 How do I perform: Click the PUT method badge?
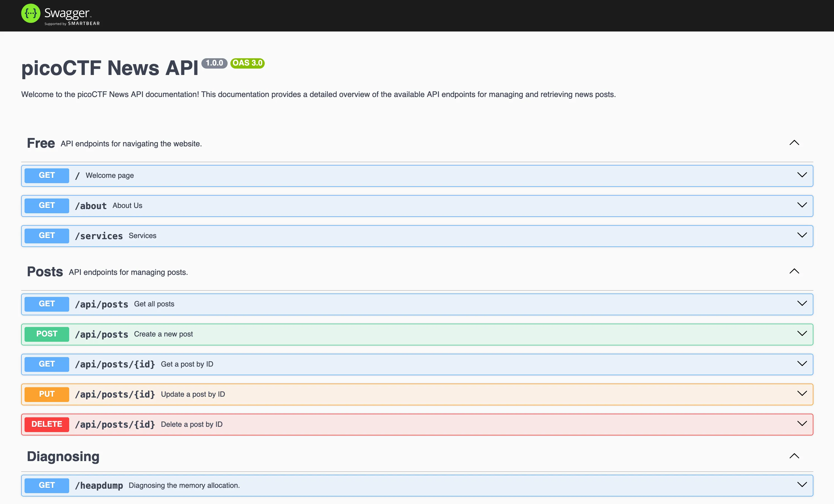point(47,394)
